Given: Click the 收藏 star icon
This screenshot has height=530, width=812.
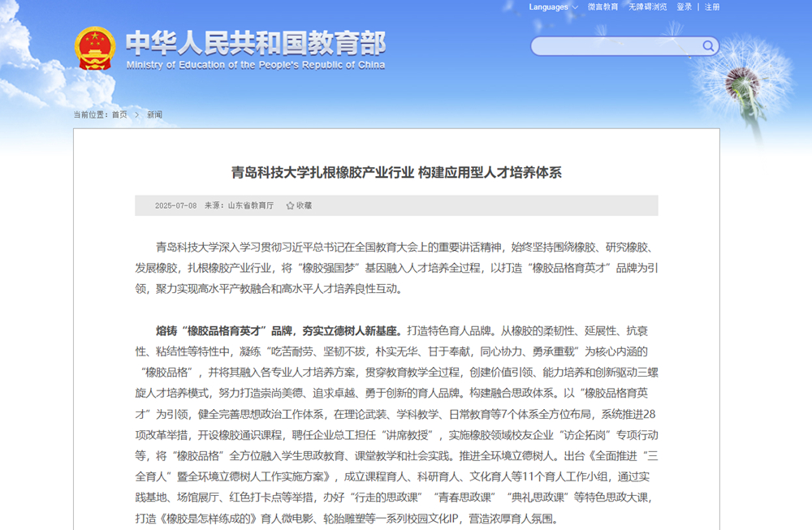Looking at the screenshot, I should point(290,206).
